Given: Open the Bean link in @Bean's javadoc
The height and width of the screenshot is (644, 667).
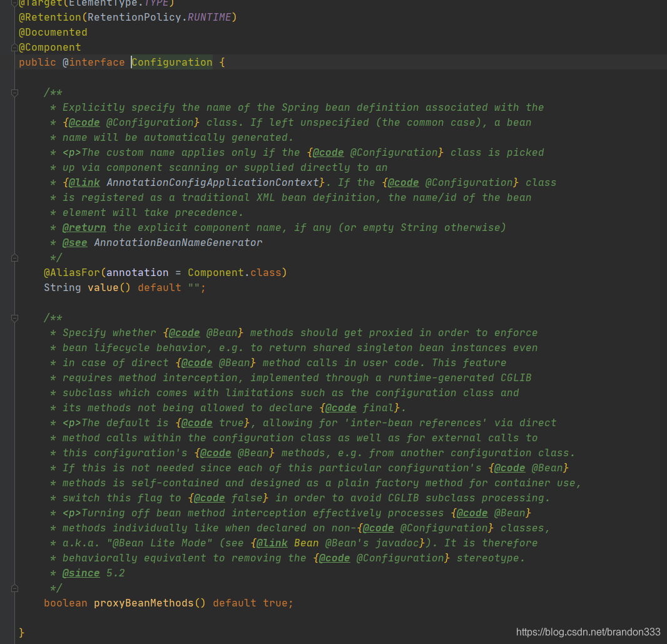Looking at the screenshot, I should pos(306,543).
